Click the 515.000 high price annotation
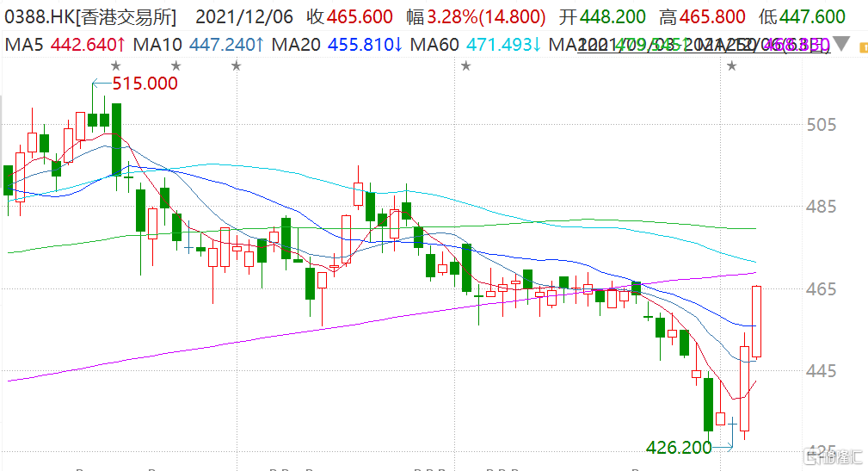This screenshot has width=868, height=471. pos(146,84)
